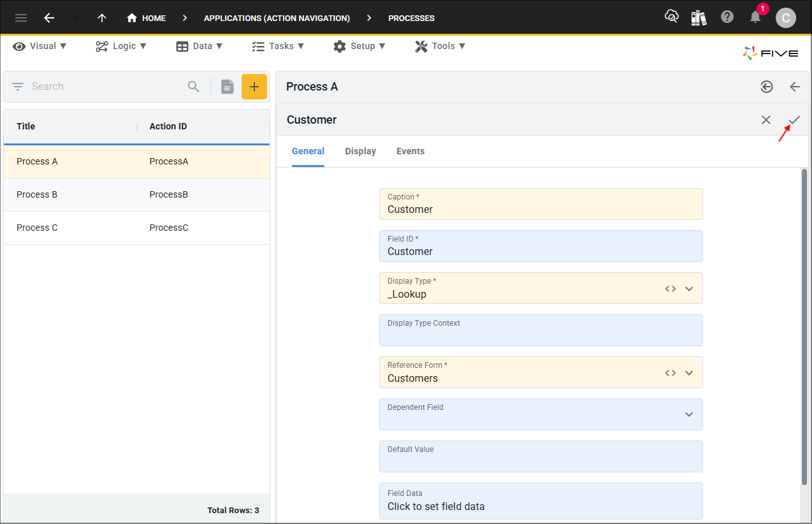812x524 pixels.
Task: Open the books library icon
Action: (x=699, y=17)
